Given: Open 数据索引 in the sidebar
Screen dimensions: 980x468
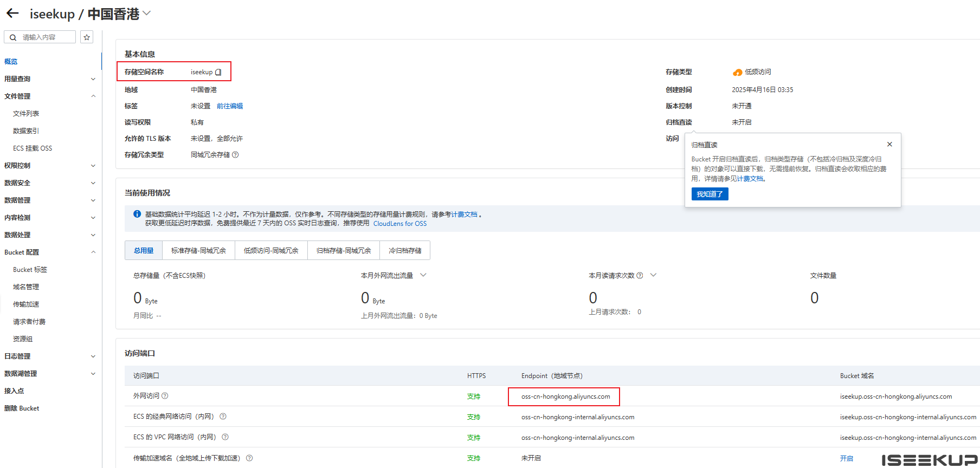Looking at the screenshot, I should pos(26,131).
